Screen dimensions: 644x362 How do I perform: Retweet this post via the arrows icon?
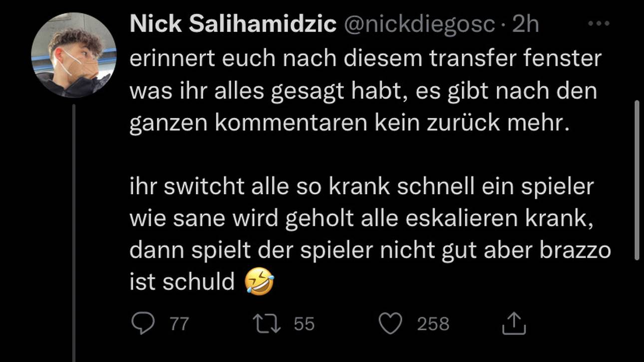point(268,325)
